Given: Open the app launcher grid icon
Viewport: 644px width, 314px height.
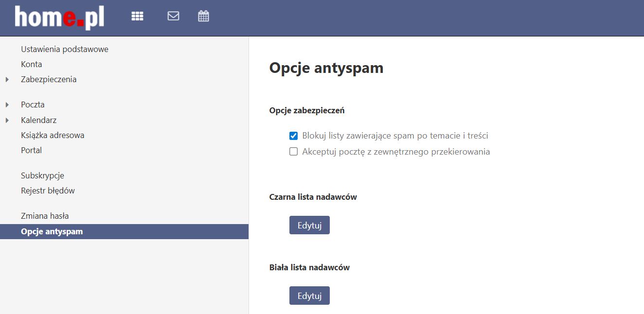Looking at the screenshot, I should pyautogui.click(x=138, y=17).
